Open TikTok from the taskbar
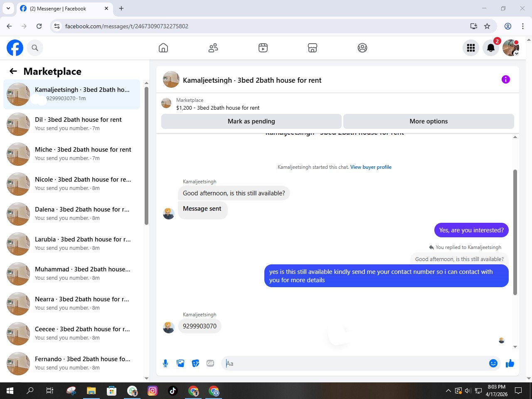The width and height of the screenshot is (532, 399). pyautogui.click(x=173, y=391)
